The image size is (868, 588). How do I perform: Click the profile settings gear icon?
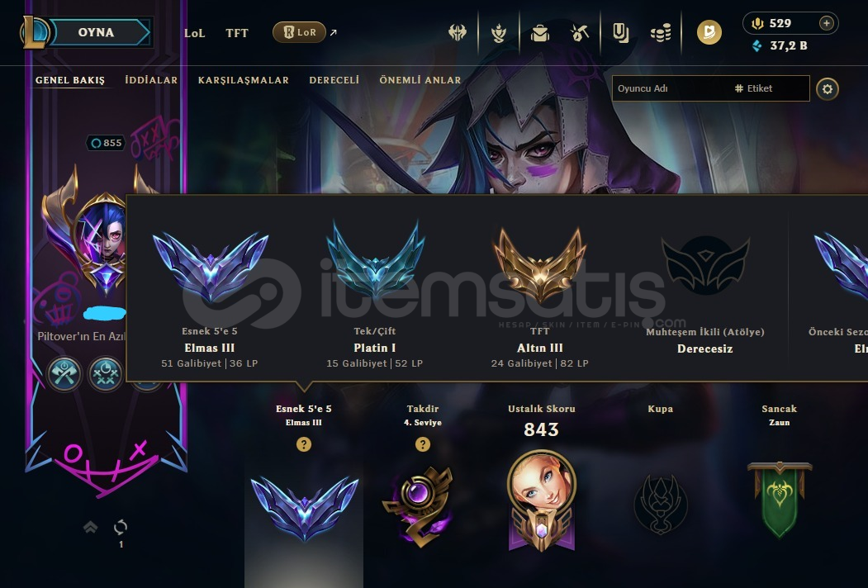[827, 88]
